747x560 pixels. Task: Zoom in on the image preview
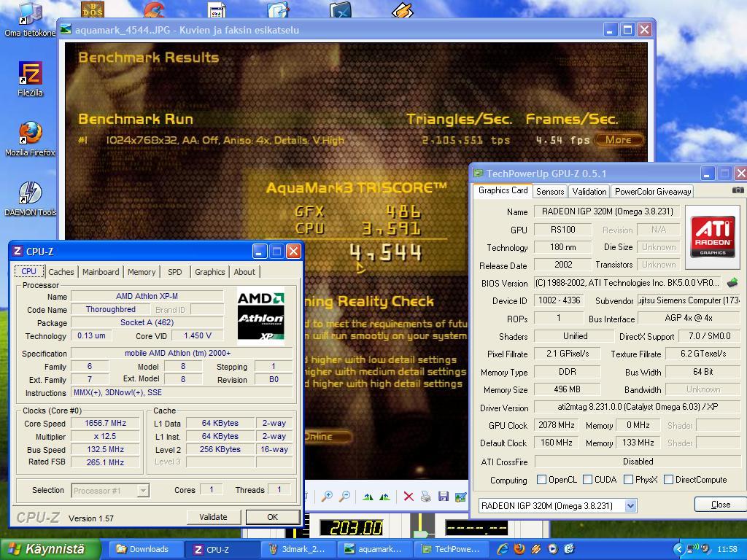click(327, 497)
